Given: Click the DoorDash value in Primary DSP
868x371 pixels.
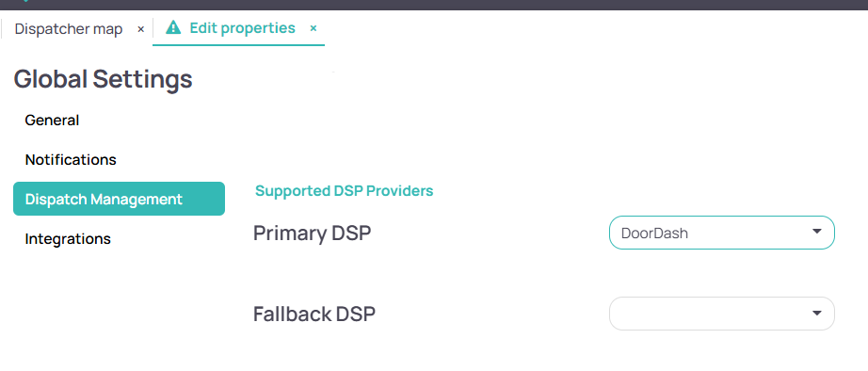Looking at the screenshot, I should coord(654,234).
